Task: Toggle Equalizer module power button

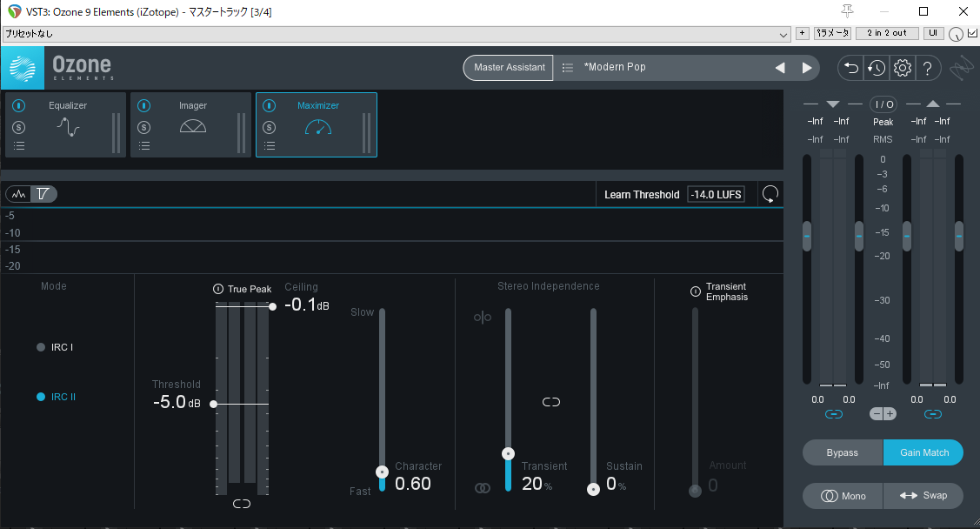Action: 19,105
